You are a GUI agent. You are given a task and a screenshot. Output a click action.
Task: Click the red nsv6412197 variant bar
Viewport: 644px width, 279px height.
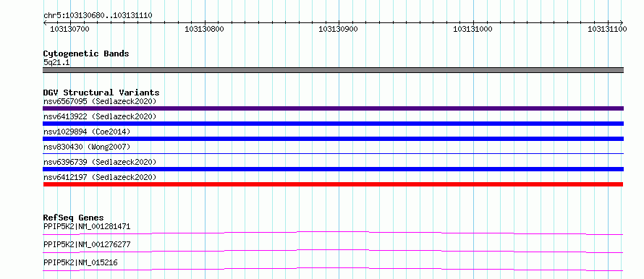[x=333, y=184]
